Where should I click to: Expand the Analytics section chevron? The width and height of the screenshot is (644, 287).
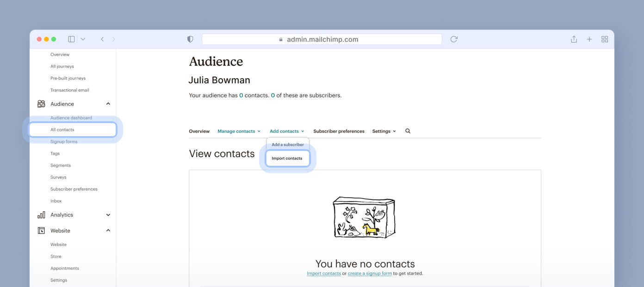108,215
